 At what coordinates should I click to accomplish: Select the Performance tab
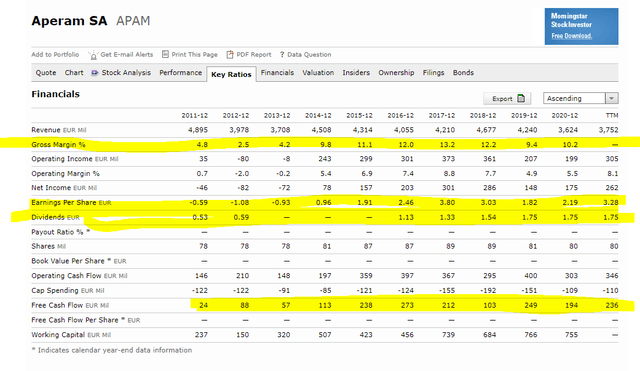[180, 73]
